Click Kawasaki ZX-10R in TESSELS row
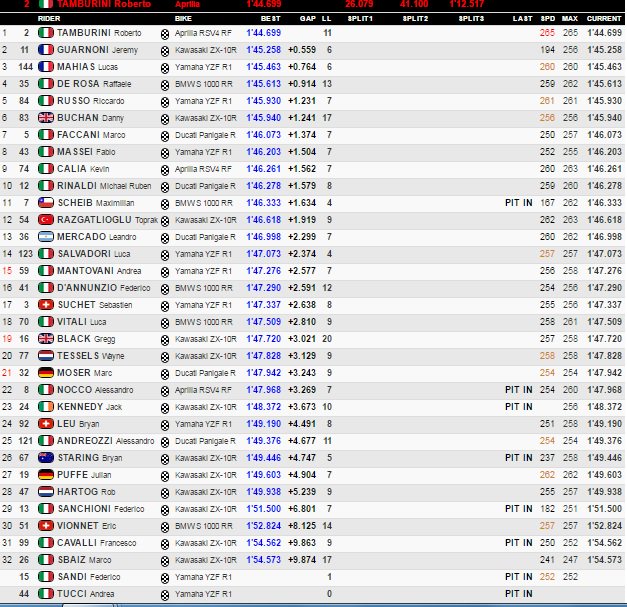This screenshot has width=627, height=607. click(x=206, y=356)
